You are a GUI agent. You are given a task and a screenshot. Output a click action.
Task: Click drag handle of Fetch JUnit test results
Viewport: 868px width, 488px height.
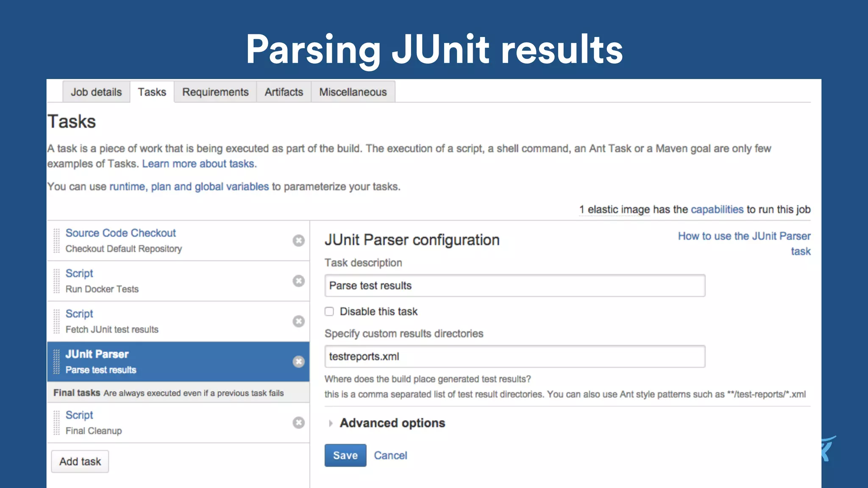tap(56, 321)
